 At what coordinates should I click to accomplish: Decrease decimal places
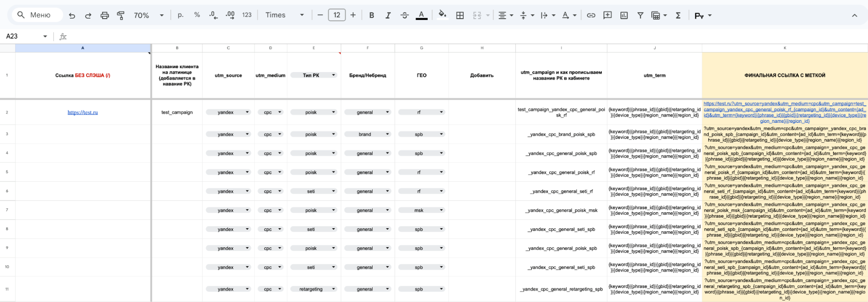213,15
